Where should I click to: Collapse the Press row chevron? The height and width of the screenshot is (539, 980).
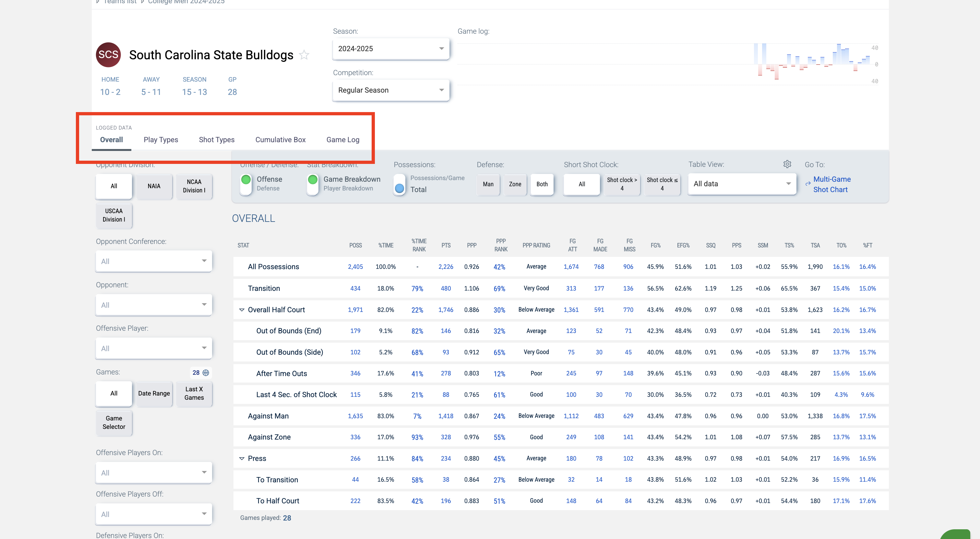click(242, 458)
